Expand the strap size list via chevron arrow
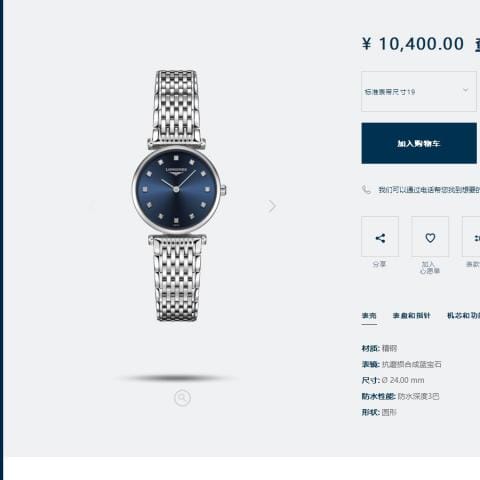Image resolution: width=480 pixels, height=480 pixels. (x=466, y=90)
